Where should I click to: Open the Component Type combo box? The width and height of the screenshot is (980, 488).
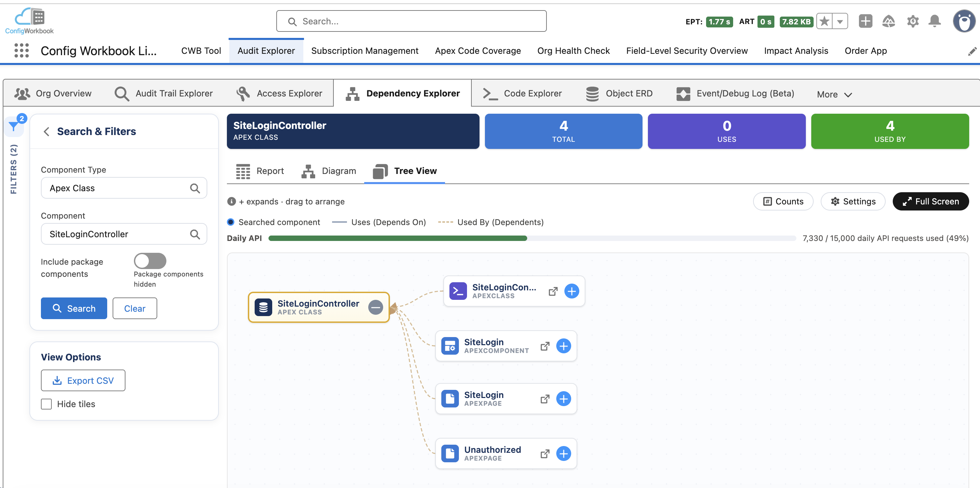tap(124, 188)
